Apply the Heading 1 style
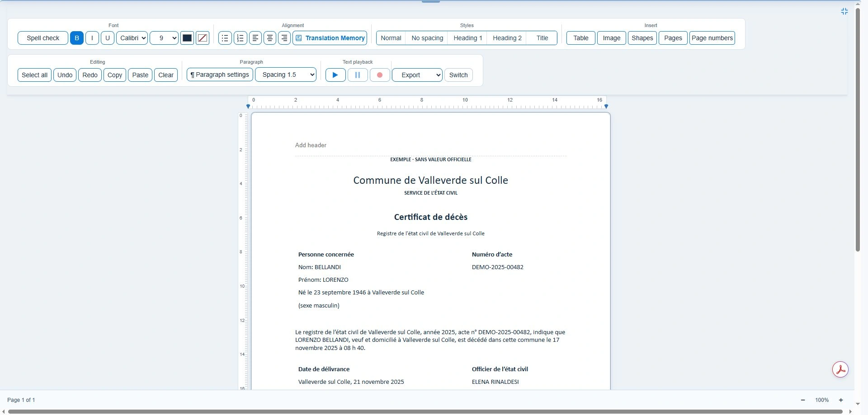 468,38
